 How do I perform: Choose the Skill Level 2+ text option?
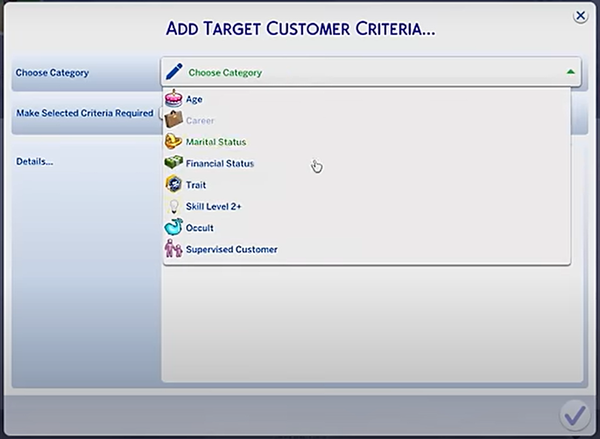(x=214, y=206)
